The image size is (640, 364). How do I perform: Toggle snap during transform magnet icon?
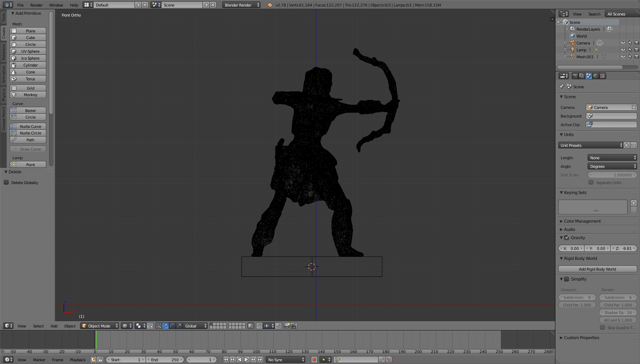click(259, 326)
